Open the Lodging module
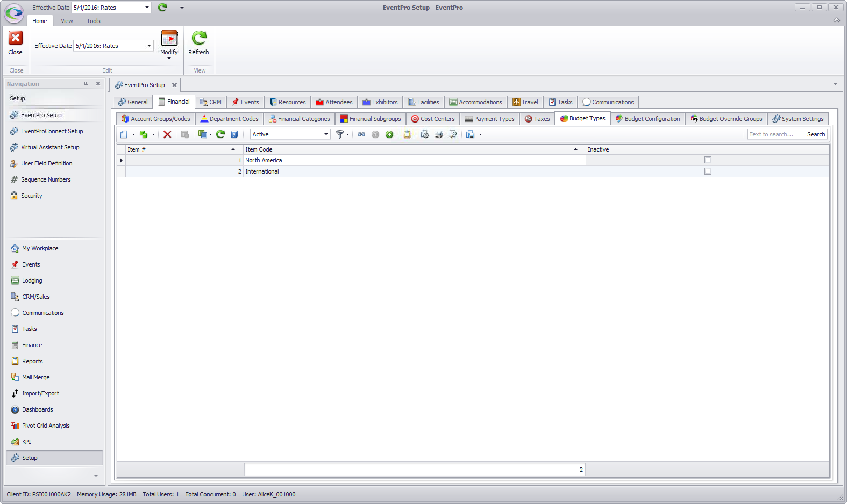 [x=32, y=280]
